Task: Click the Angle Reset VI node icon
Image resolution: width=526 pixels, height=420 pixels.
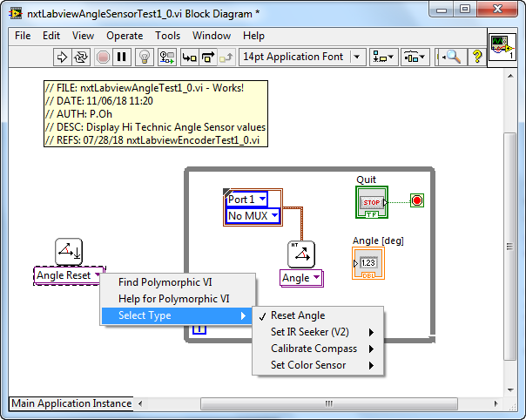Action: (69, 252)
